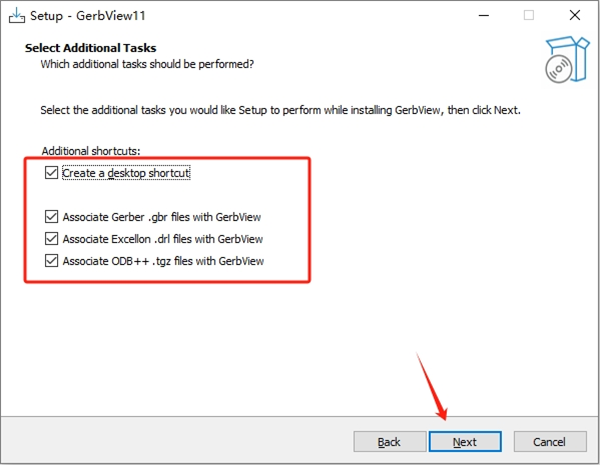600x465 pixels.
Task: Click the "Select Additional Tasks" heading
Action: pyautogui.click(x=90, y=48)
